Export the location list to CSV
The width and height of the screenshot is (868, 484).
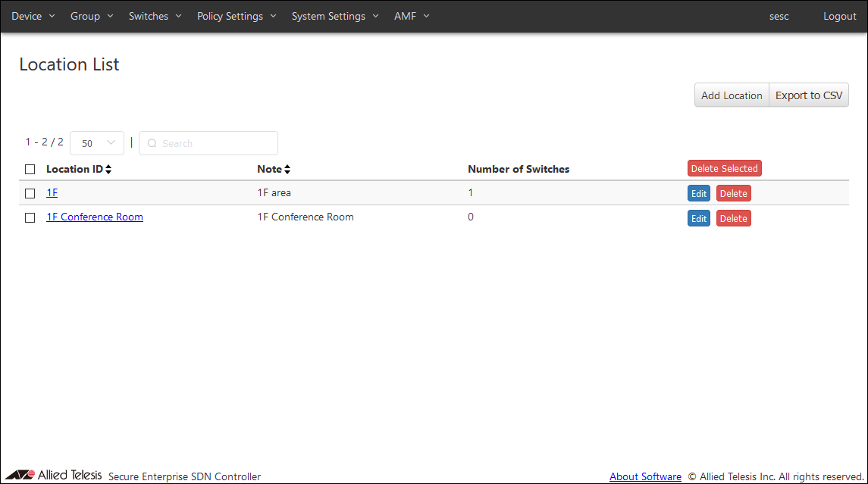808,95
